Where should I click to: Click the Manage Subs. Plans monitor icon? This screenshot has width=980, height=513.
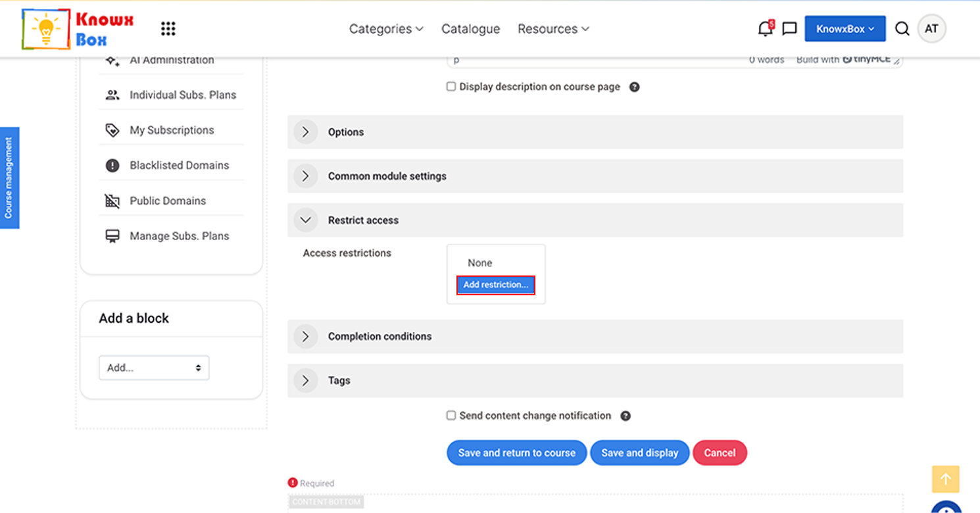click(x=112, y=236)
